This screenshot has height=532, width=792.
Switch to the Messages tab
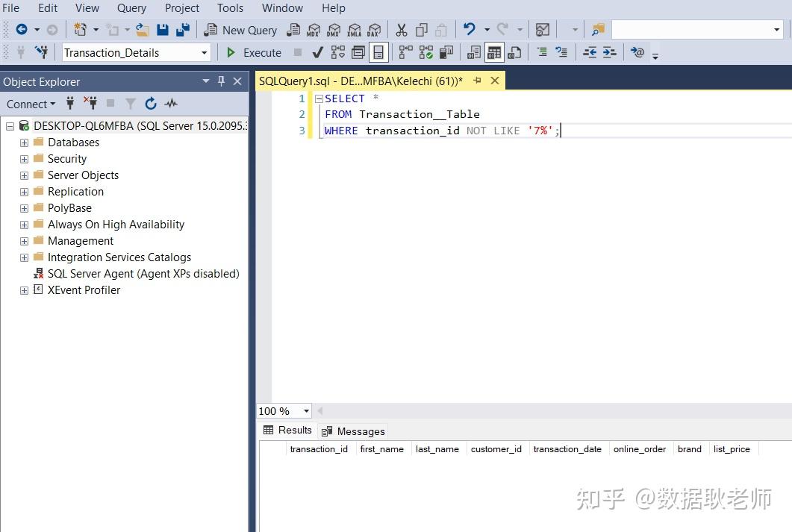[x=360, y=431]
